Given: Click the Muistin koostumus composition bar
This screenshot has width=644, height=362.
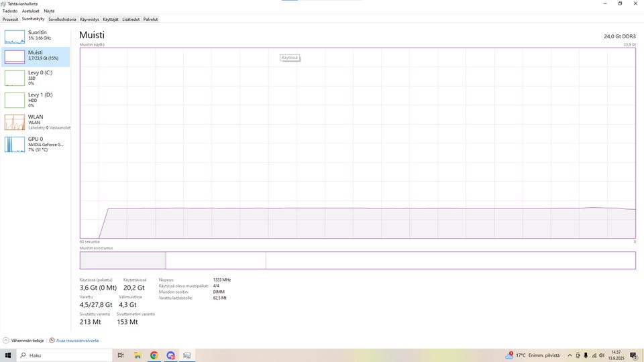Looking at the screenshot, I should (358, 260).
